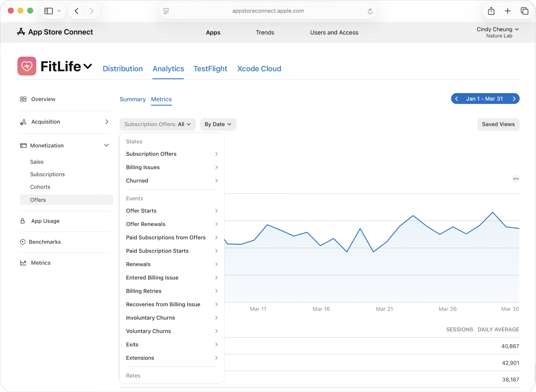Open the By Date dropdown
Image resolution: width=536 pixels, height=392 pixels.
[218, 124]
